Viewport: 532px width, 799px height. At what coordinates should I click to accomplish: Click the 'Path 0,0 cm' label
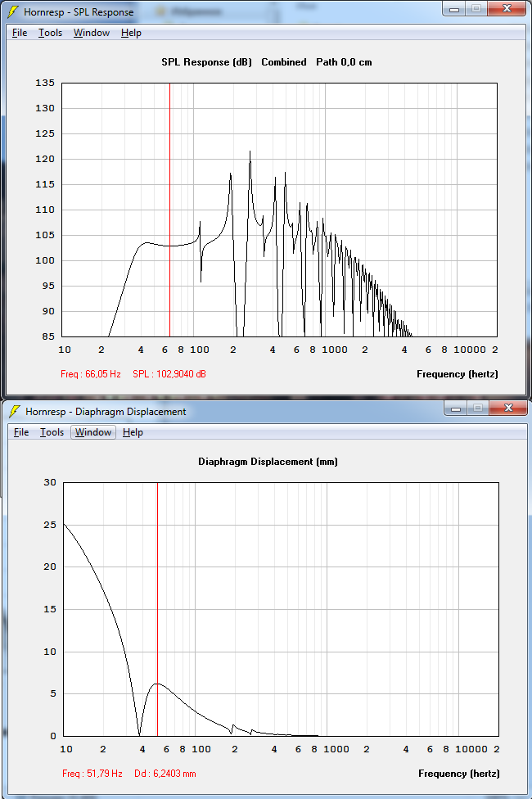tap(344, 62)
